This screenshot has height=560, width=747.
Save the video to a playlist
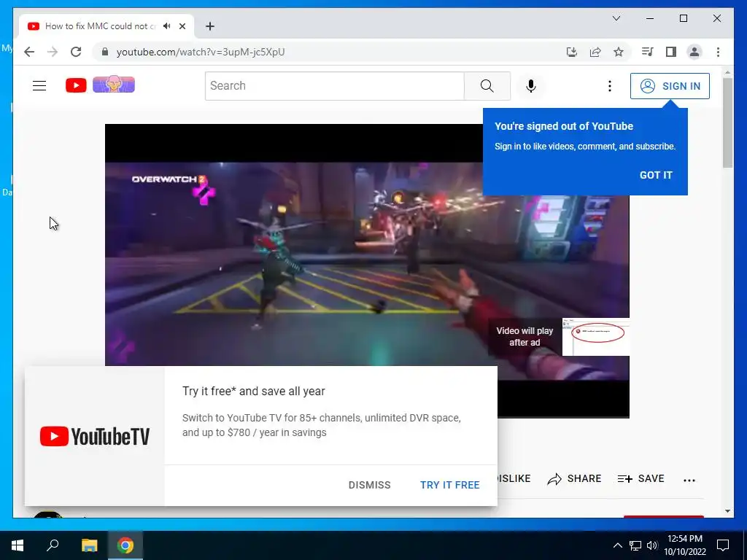pyautogui.click(x=640, y=478)
